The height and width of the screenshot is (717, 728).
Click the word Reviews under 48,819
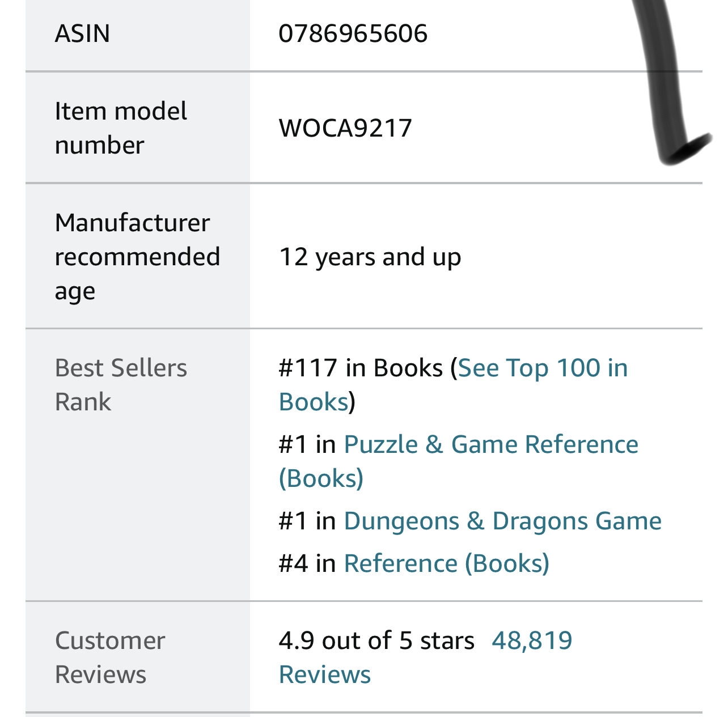tap(325, 675)
